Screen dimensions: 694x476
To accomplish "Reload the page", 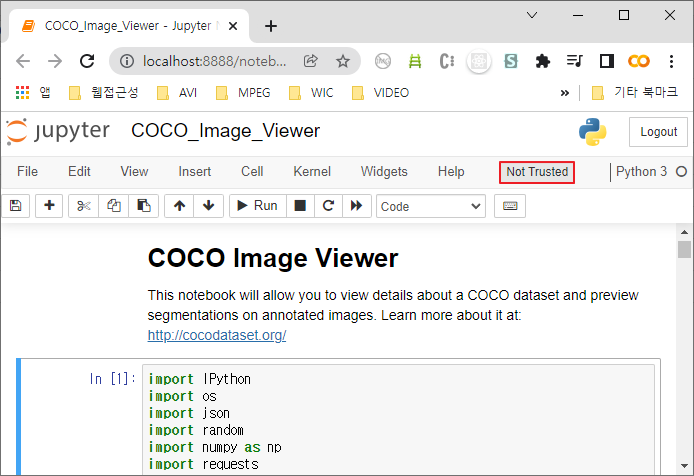I will (x=87, y=61).
